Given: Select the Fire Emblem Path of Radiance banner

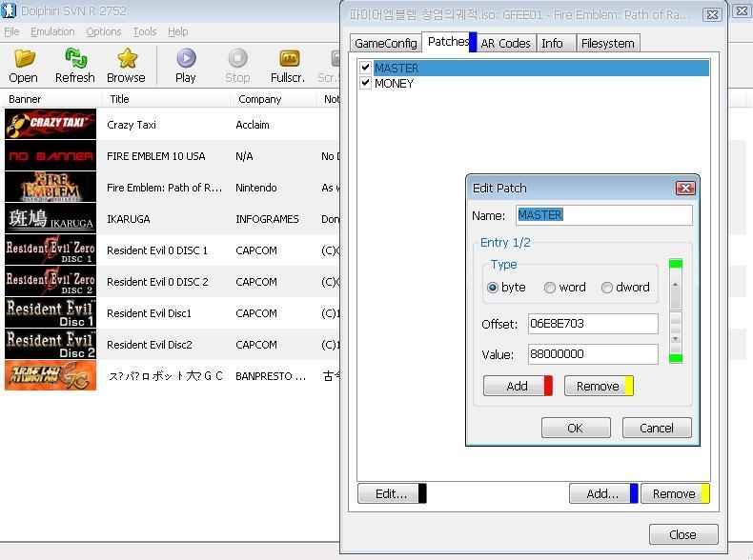Looking at the screenshot, I should 51,188.
